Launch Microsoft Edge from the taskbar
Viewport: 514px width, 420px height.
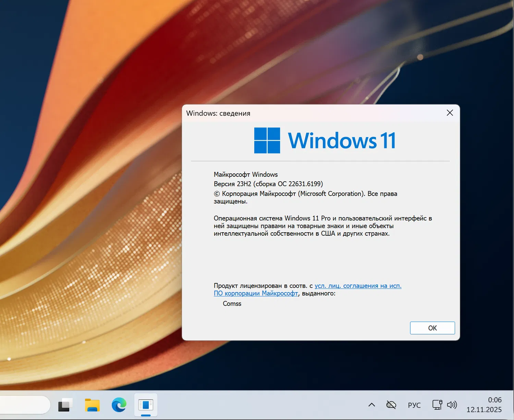coord(119,405)
